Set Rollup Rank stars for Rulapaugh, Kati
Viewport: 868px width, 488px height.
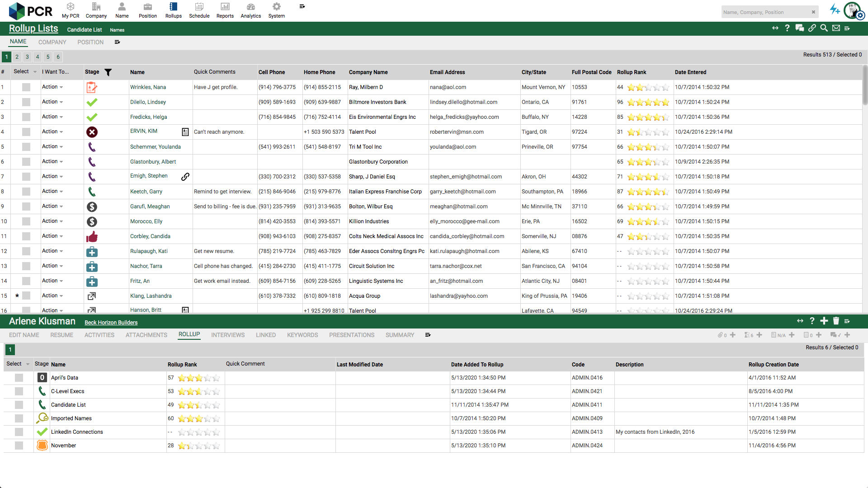[648, 251]
